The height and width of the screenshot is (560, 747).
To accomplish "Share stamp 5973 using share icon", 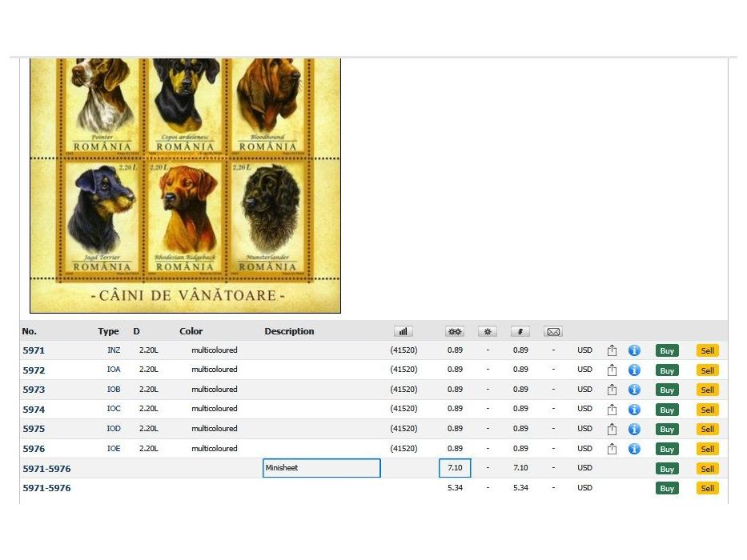I will [x=612, y=390].
